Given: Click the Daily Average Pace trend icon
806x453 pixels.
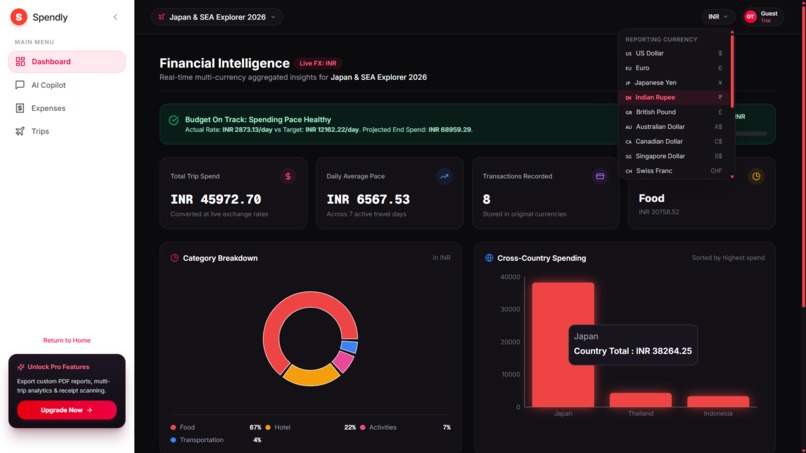Looking at the screenshot, I should (x=444, y=176).
